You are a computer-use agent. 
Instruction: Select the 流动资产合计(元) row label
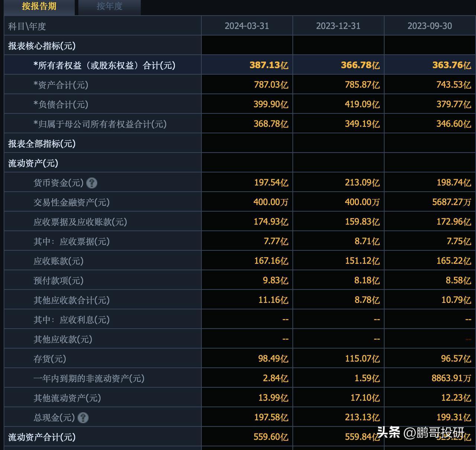42,437
